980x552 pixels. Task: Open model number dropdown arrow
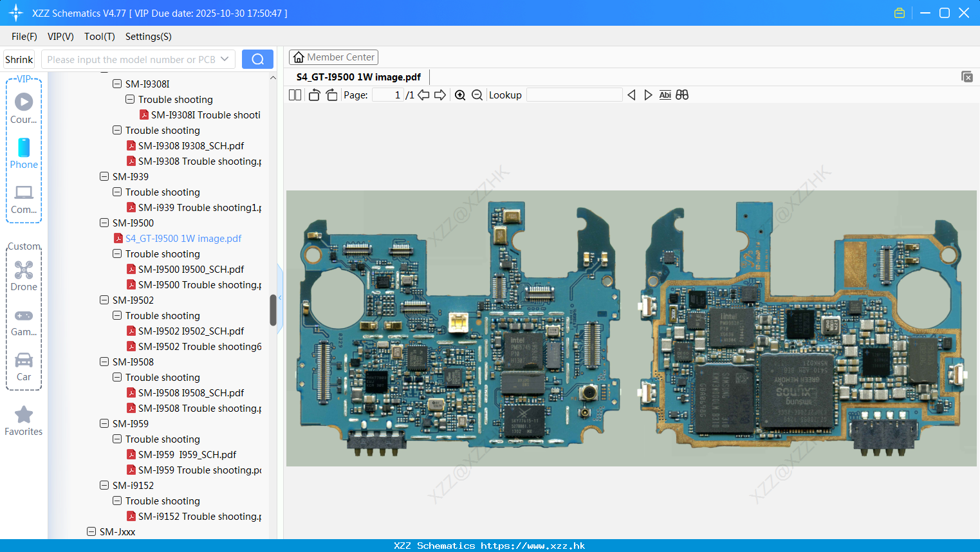pos(225,59)
